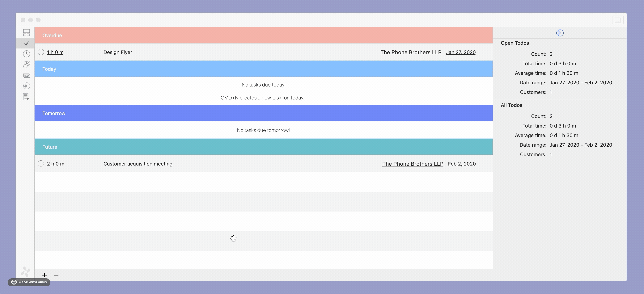Screen dimensions: 644x294
Task: Open the time tracking clock icon
Action: pyautogui.click(x=27, y=54)
